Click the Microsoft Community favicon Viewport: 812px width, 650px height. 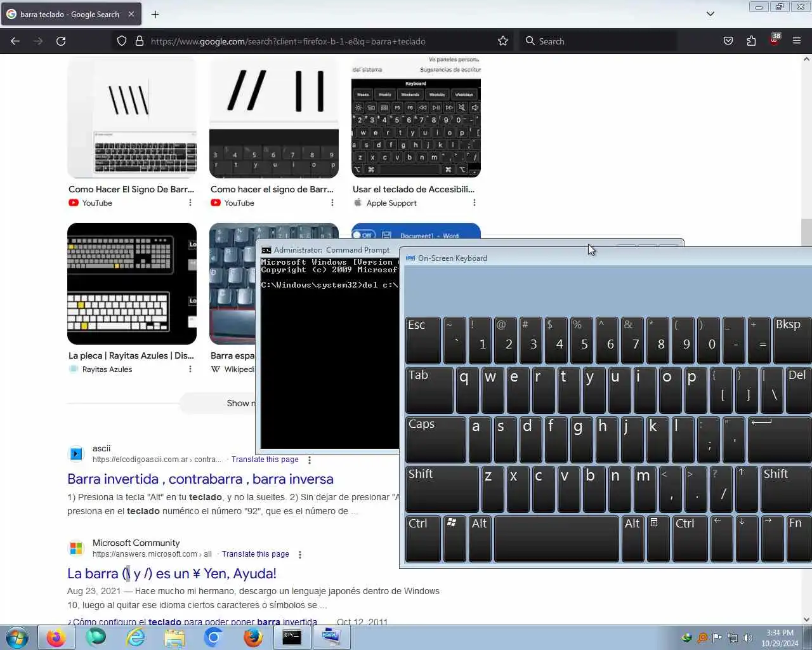(x=76, y=548)
